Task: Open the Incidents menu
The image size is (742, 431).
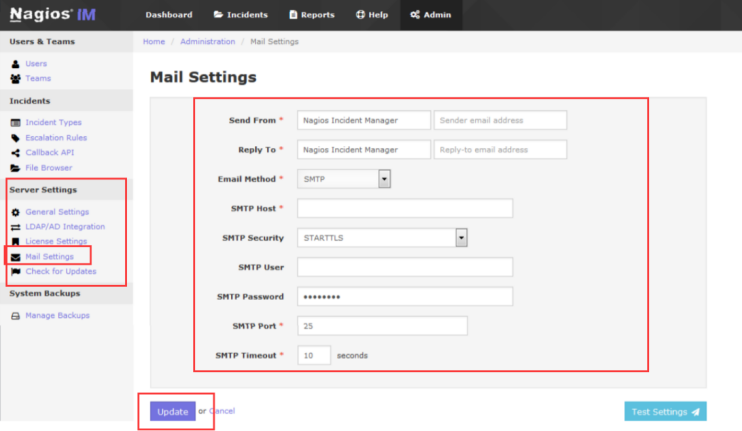Action: click(x=241, y=15)
